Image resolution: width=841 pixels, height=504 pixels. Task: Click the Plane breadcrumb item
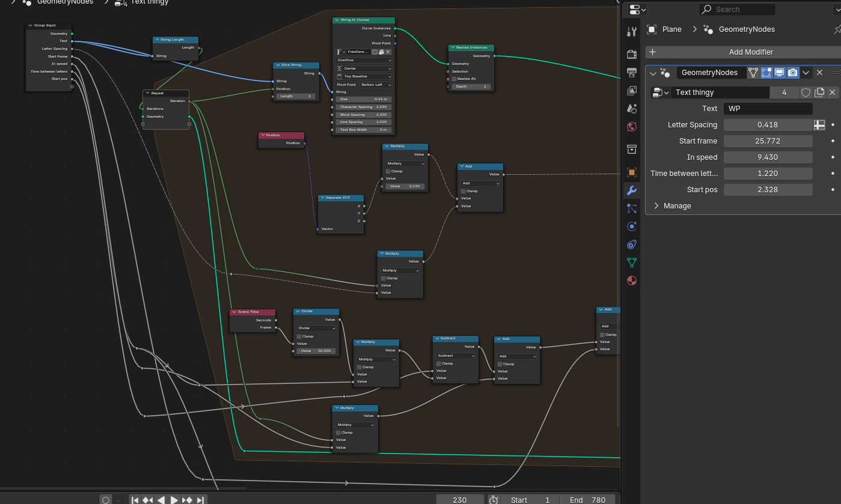tap(671, 29)
